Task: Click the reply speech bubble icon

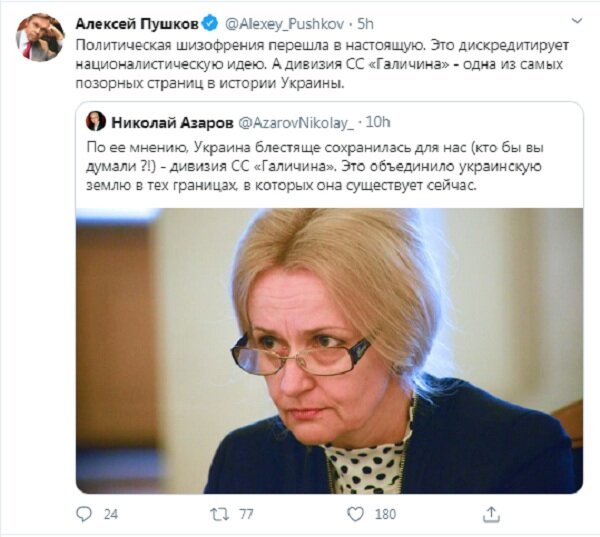Action: 84,514
